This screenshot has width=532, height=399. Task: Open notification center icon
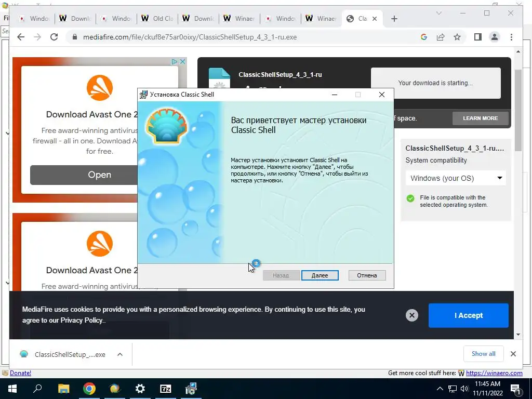tap(515, 389)
